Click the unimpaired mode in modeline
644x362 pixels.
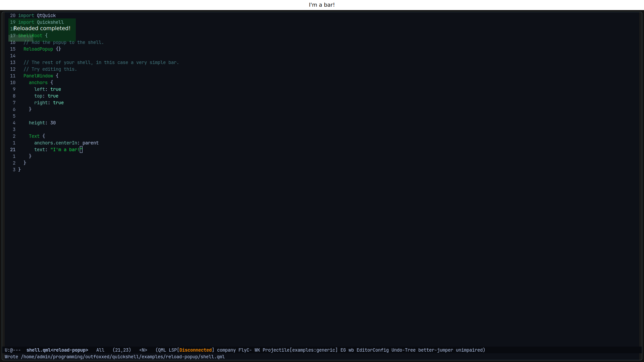point(470,350)
